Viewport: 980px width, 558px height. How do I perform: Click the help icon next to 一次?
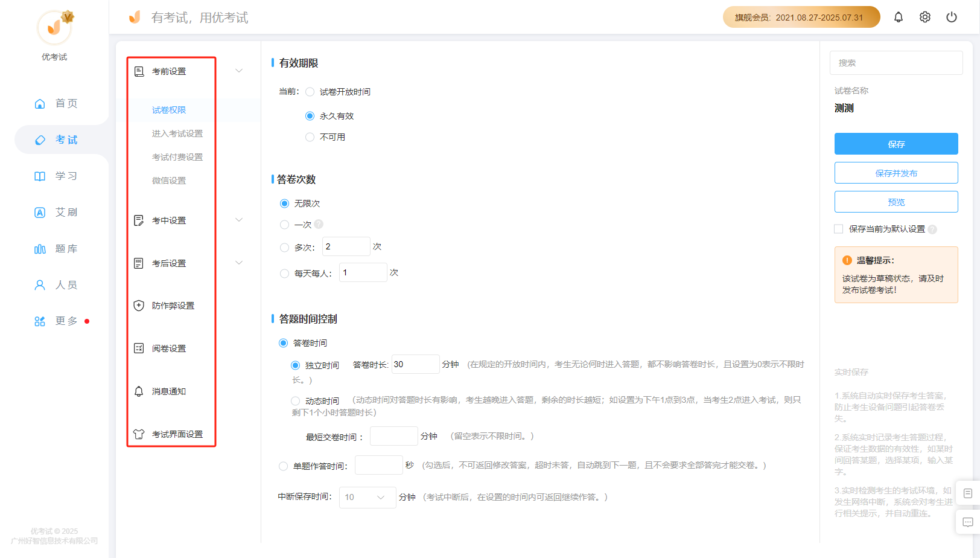(319, 224)
